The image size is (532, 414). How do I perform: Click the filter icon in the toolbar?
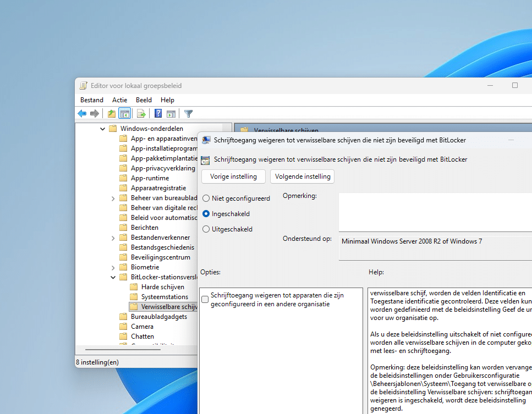[x=188, y=113]
